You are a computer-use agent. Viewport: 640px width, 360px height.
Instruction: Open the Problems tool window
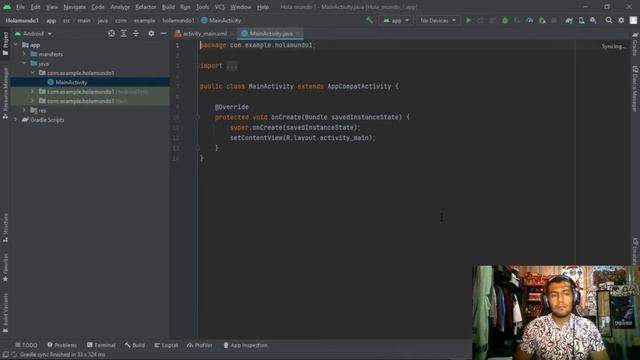click(x=62, y=345)
